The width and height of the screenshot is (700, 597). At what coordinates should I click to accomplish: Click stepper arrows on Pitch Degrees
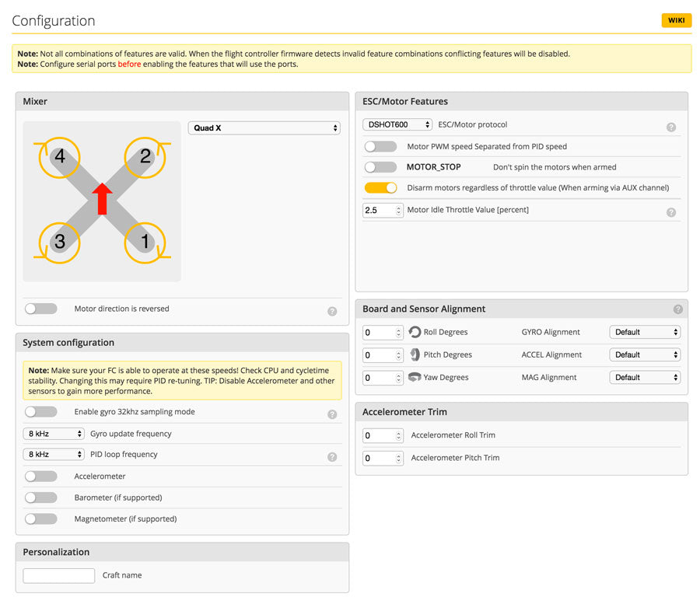click(399, 355)
